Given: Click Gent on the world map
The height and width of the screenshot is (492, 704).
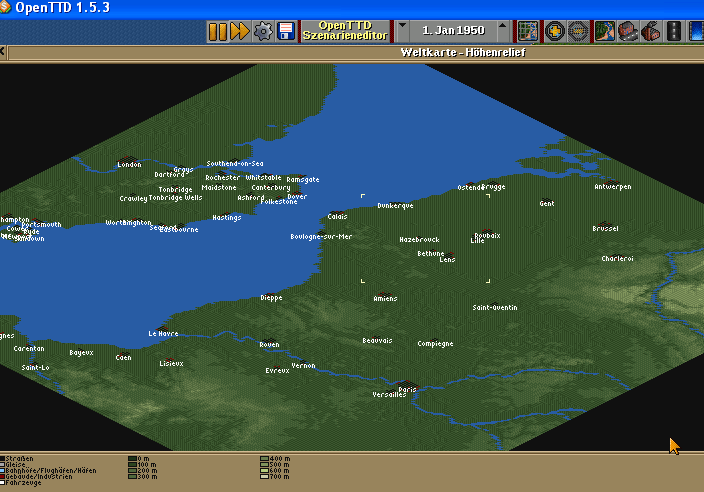Looking at the screenshot, I should click(547, 203).
